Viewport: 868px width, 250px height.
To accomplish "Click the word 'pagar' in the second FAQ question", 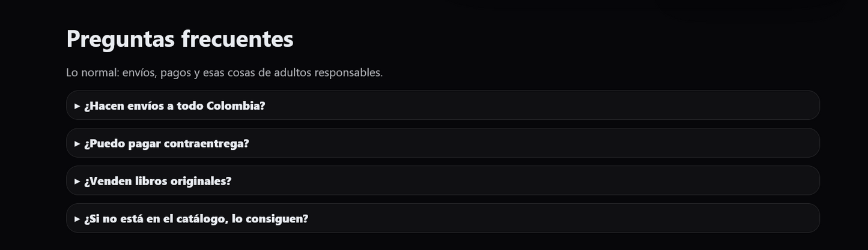I will coord(144,144).
